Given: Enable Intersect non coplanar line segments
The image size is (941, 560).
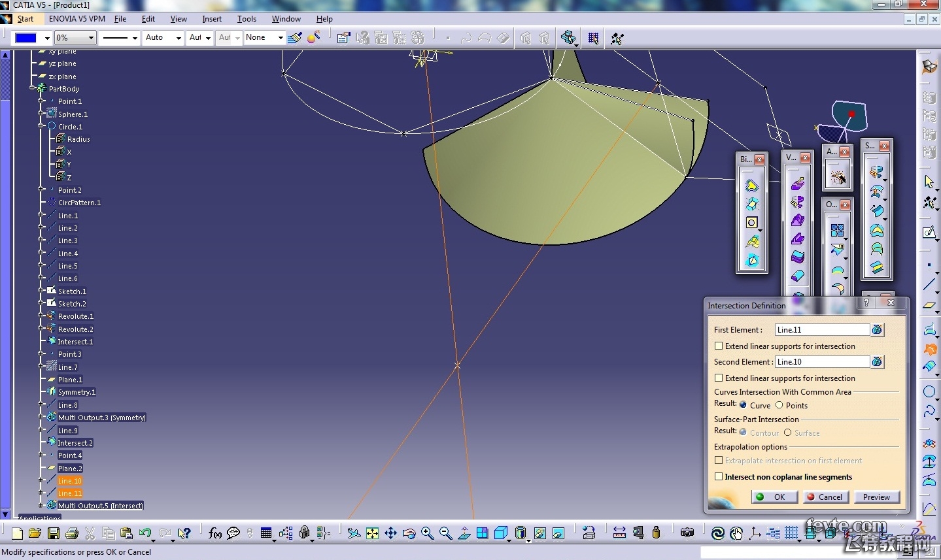Looking at the screenshot, I should coord(719,477).
